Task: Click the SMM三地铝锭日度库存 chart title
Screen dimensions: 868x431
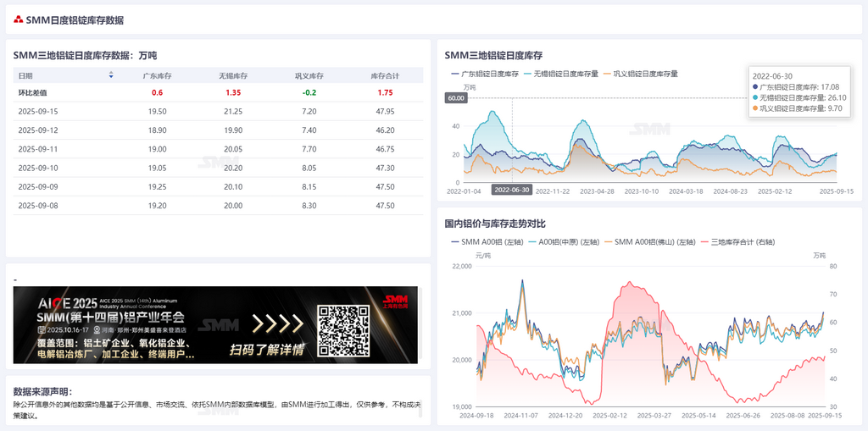Action: (x=493, y=55)
